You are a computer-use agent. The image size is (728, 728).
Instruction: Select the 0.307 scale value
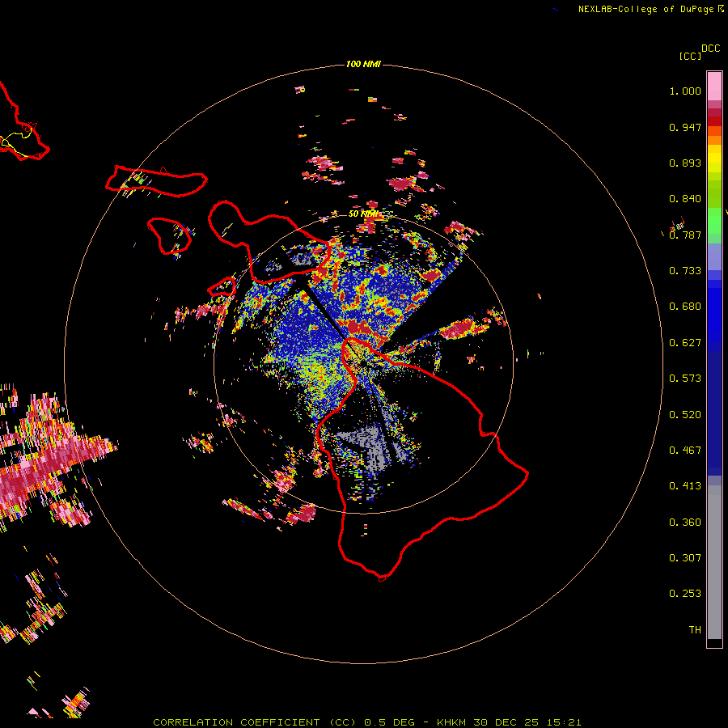pyautogui.click(x=685, y=558)
